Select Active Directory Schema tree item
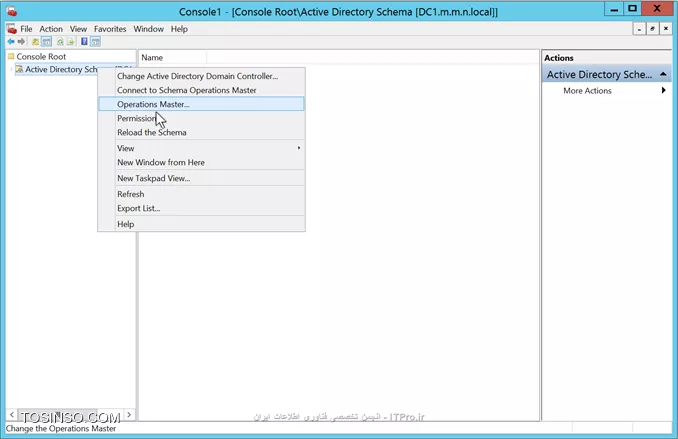Image resolution: width=678 pixels, height=439 pixels. point(61,69)
